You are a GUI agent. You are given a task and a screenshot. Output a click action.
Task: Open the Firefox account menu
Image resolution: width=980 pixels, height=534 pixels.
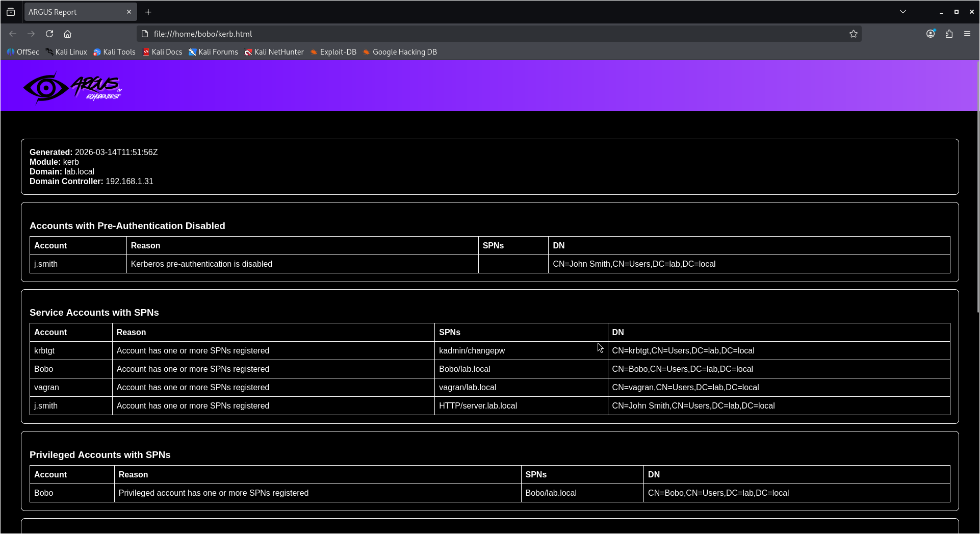tap(931, 34)
